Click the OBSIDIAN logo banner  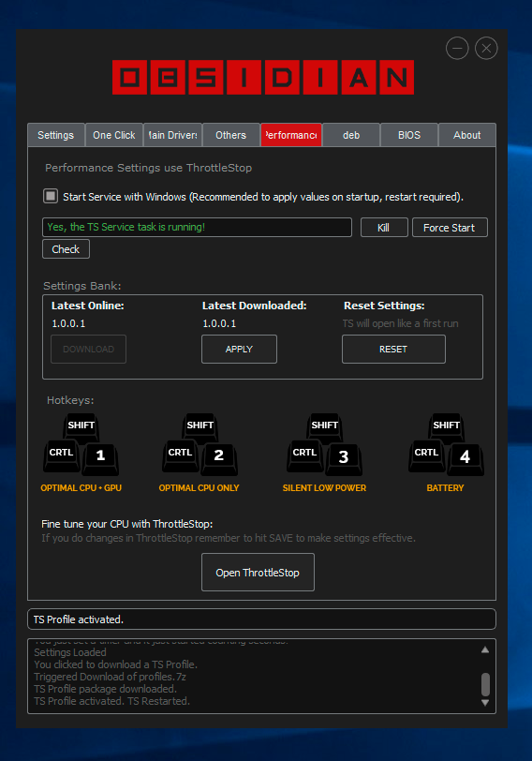(x=263, y=77)
